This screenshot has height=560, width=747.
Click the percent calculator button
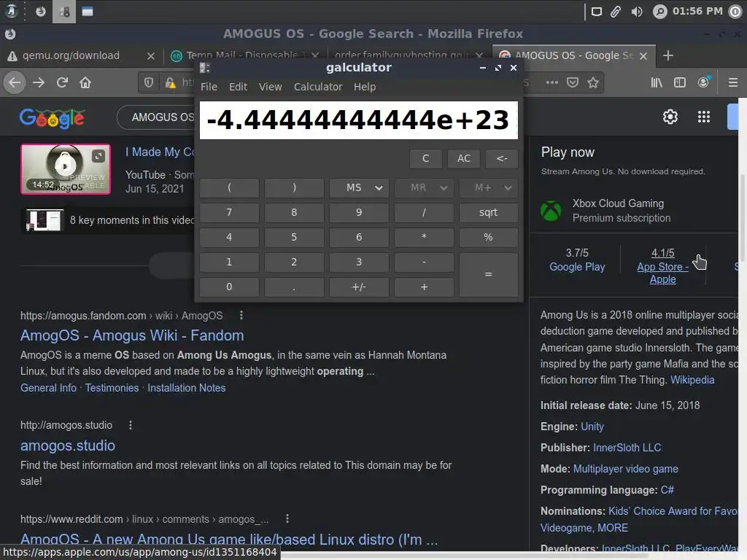488,237
